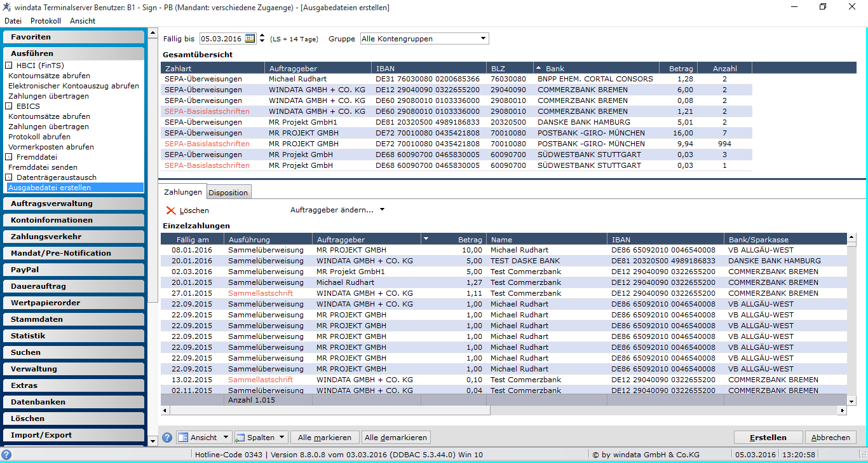Switch to the Disposition tab
Screen dimensions: 868x463
point(228,193)
